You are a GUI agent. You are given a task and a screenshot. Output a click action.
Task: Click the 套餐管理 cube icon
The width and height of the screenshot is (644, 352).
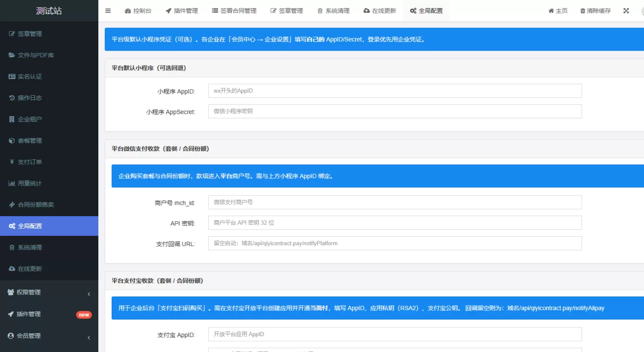[x=12, y=141]
